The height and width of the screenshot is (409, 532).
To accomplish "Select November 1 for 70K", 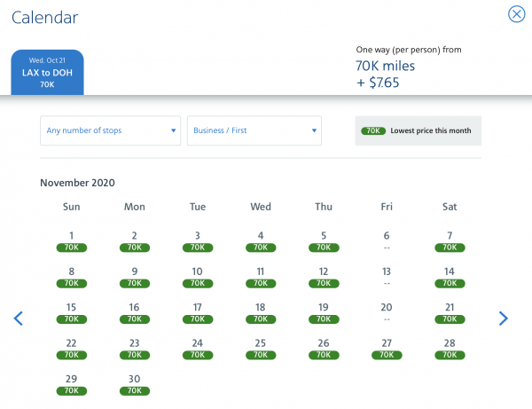I will click(71, 241).
